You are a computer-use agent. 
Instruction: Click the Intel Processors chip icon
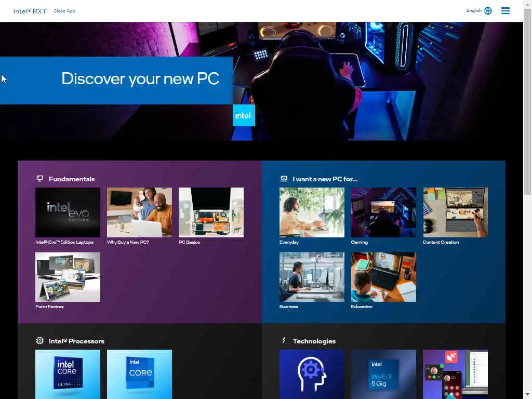pos(39,341)
